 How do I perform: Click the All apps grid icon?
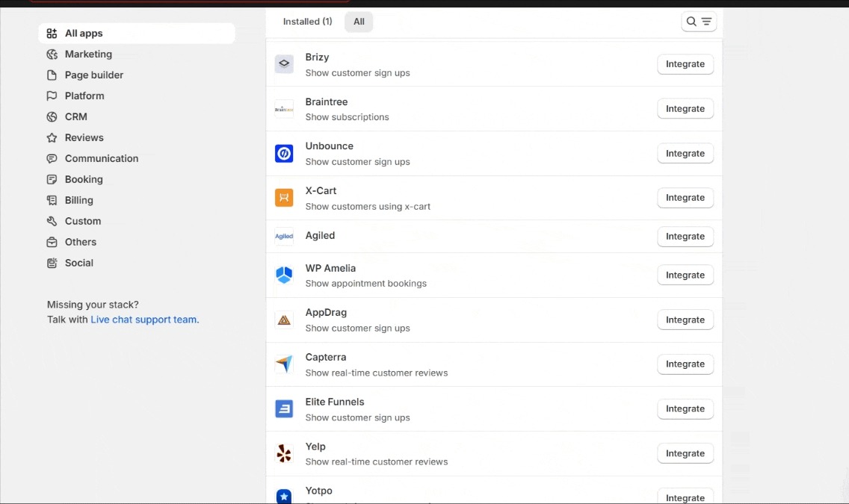(x=52, y=34)
